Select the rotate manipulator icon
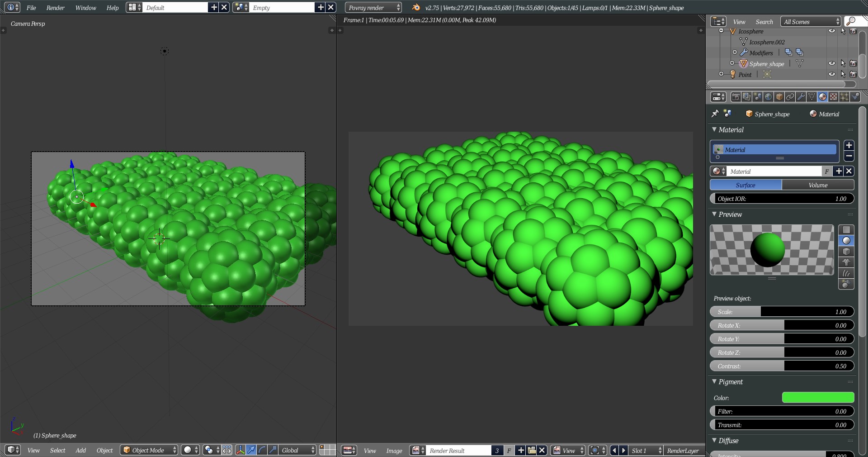 point(262,450)
